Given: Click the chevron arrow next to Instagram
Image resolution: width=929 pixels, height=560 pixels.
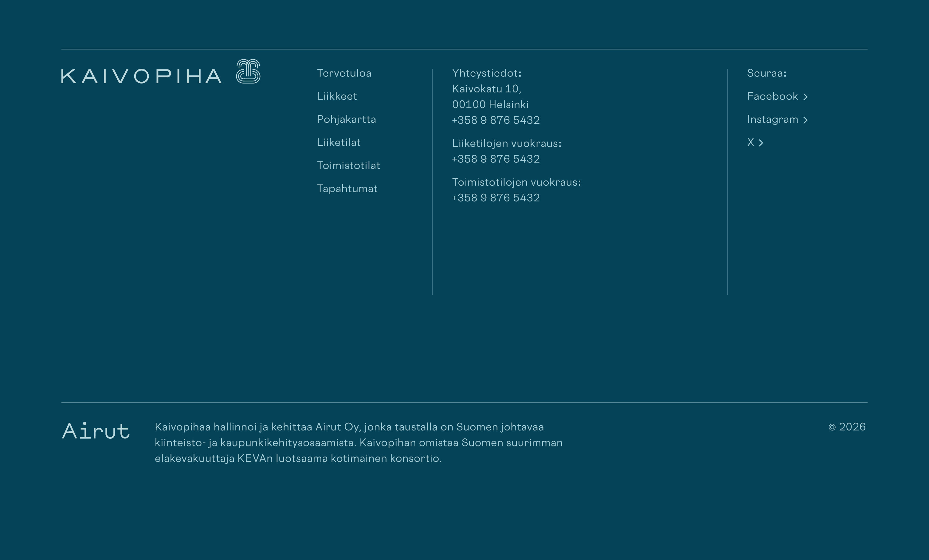Looking at the screenshot, I should tap(805, 120).
